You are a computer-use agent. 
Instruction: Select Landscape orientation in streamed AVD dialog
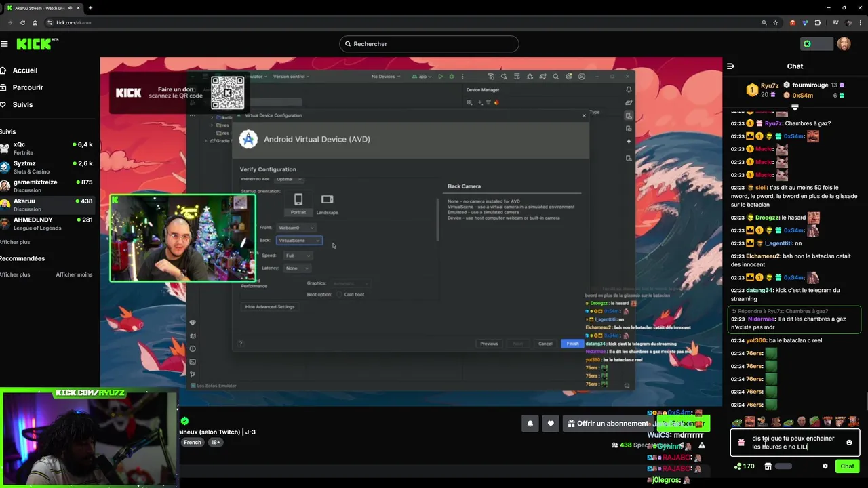[x=327, y=203]
